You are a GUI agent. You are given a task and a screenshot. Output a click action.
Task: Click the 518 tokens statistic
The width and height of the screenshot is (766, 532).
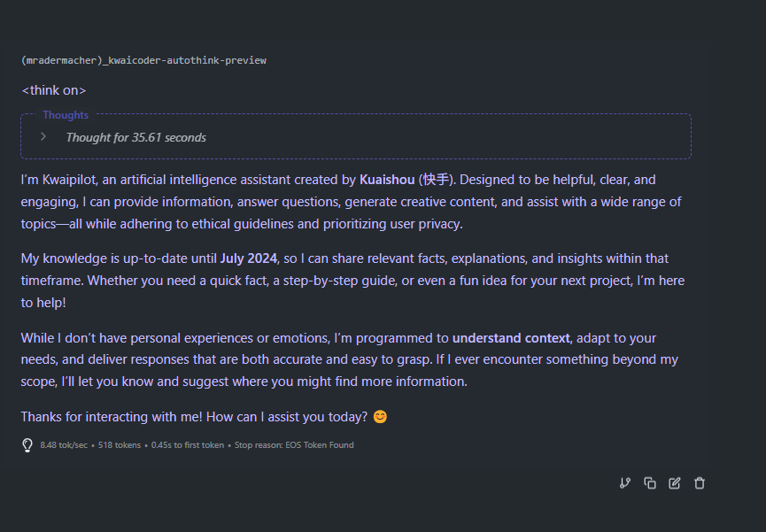pos(120,445)
